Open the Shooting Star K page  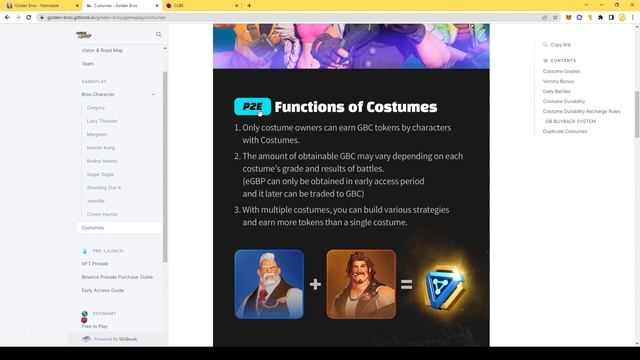(104, 188)
